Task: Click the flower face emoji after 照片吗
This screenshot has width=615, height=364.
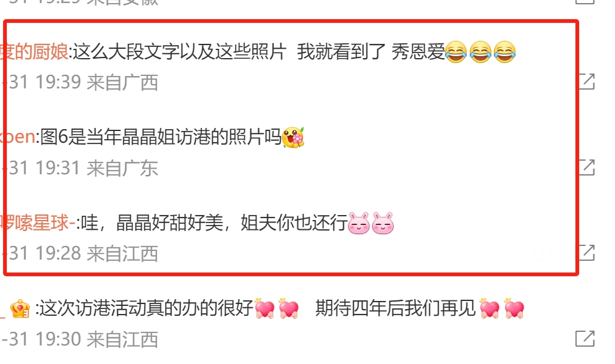Action: coord(293,137)
